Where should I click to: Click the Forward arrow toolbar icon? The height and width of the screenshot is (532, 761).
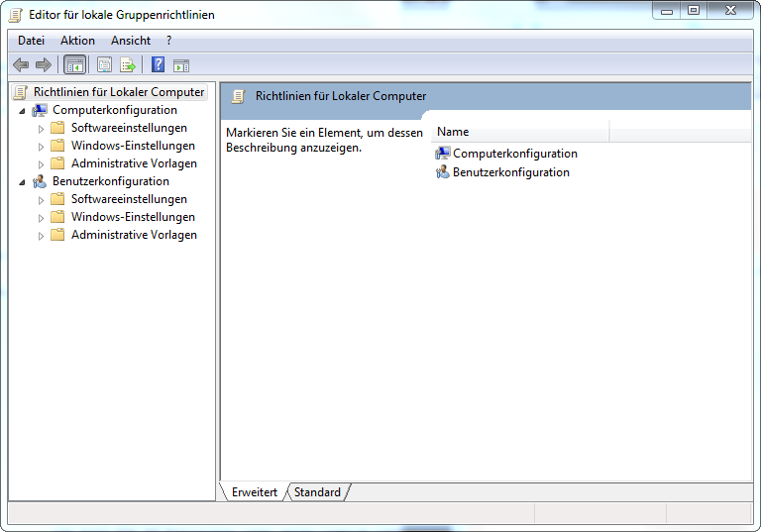click(x=43, y=65)
